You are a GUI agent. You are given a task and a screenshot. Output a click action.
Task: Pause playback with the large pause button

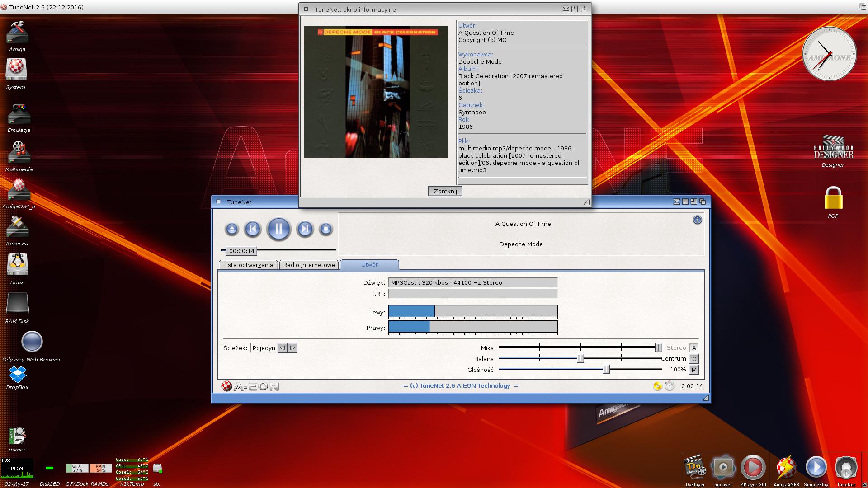click(278, 229)
